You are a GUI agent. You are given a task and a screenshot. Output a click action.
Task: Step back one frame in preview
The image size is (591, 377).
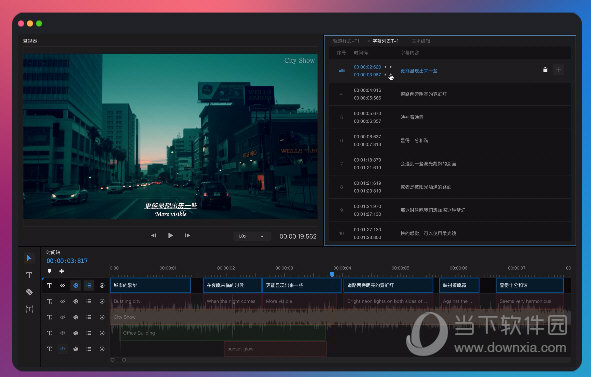153,235
